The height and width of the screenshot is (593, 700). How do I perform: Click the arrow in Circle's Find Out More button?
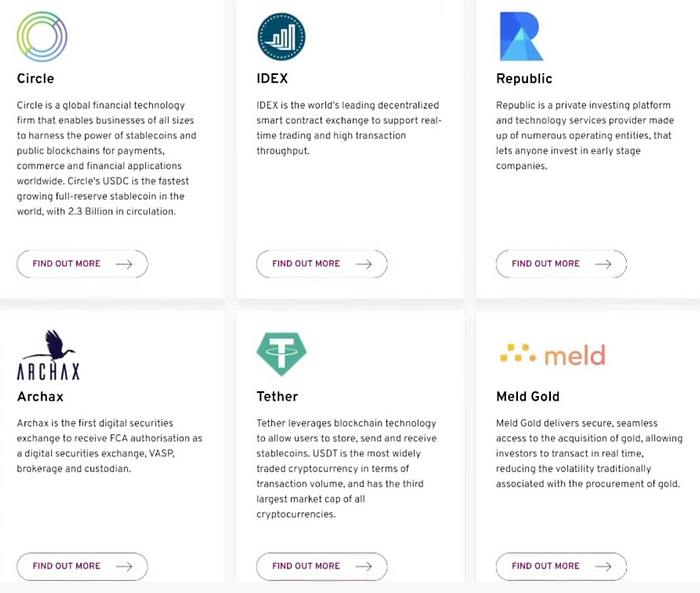tap(124, 264)
